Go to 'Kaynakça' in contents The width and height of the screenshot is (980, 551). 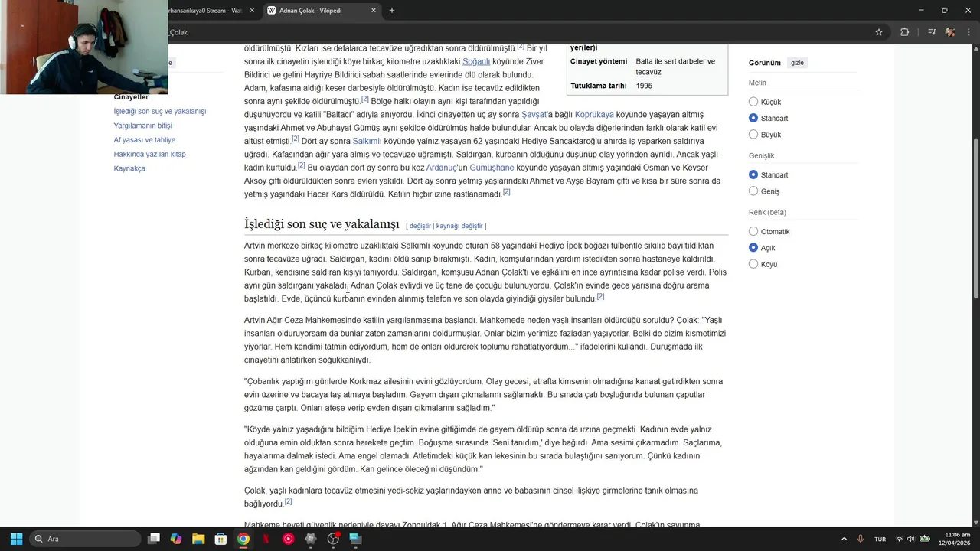click(129, 168)
